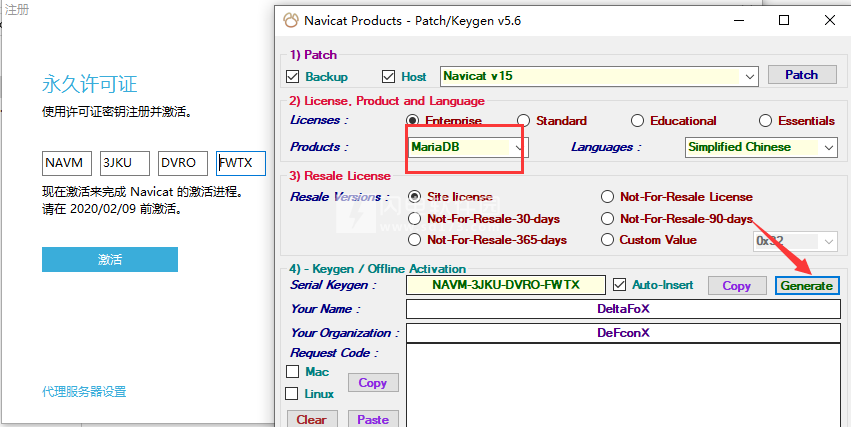Click the Serial Keygen field
851x427 pixels.
click(505, 285)
